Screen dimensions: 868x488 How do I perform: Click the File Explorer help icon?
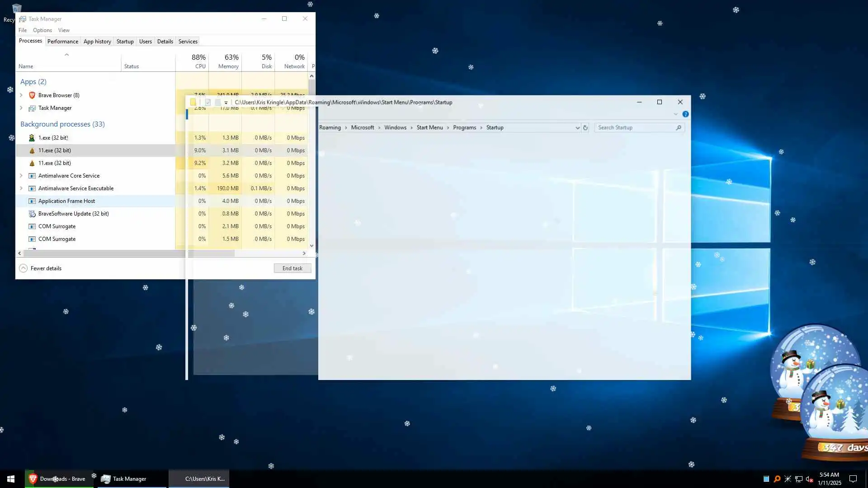point(685,114)
